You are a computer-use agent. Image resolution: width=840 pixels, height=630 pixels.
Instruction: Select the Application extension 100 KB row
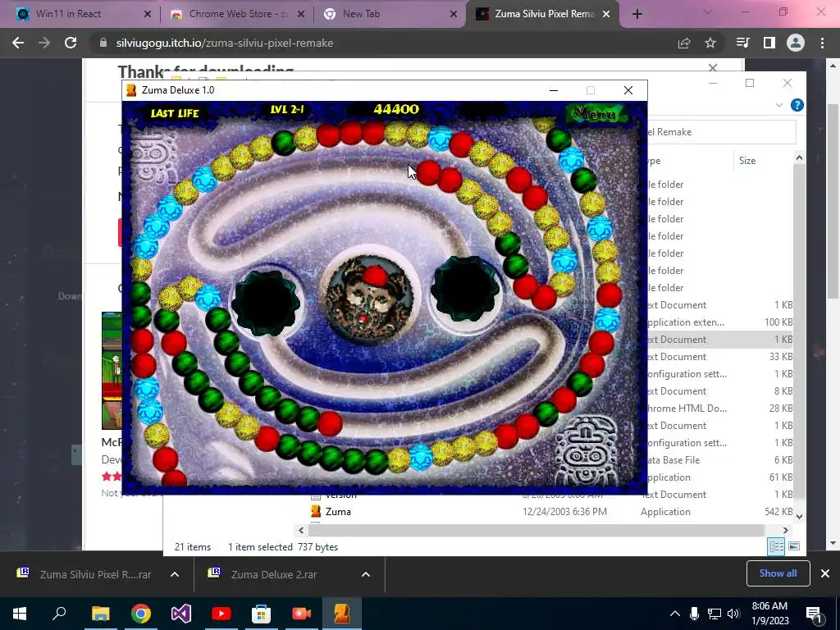tap(721, 322)
